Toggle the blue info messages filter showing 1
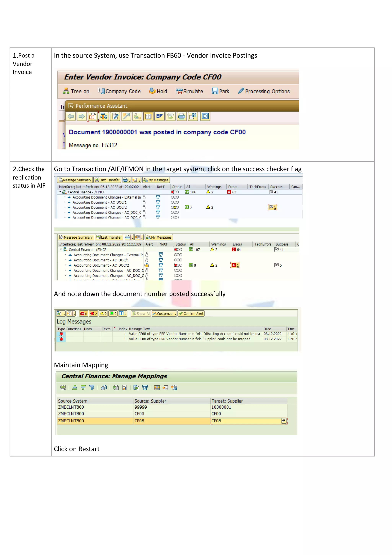 click(123, 314)
